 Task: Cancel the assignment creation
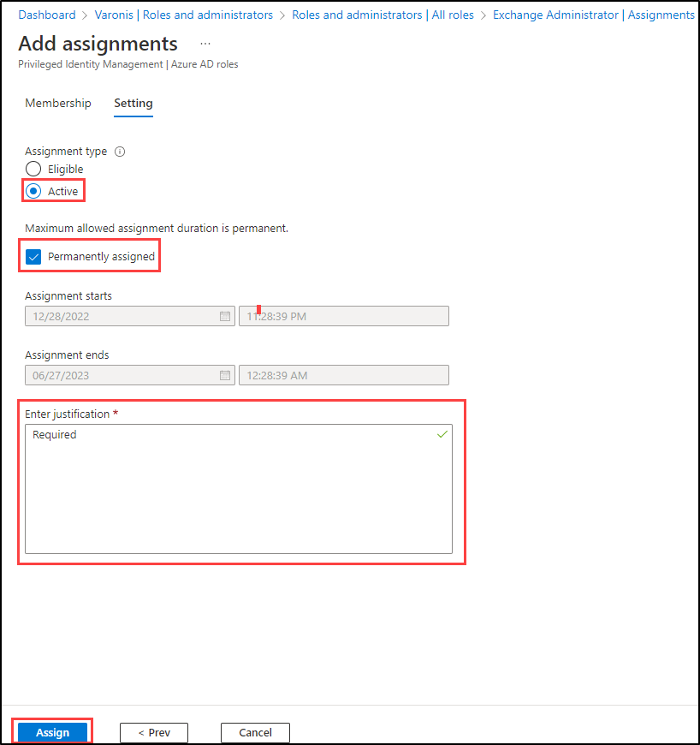click(x=255, y=732)
